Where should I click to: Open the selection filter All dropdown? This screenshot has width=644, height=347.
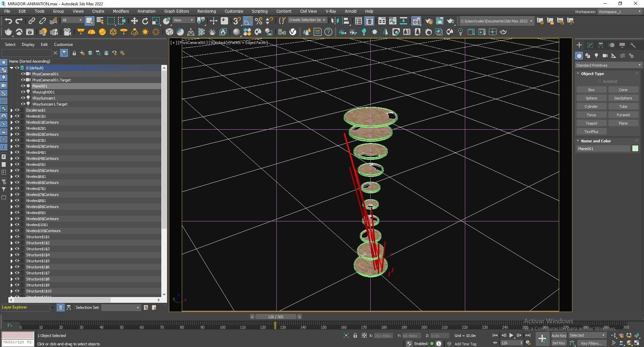click(72, 20)
